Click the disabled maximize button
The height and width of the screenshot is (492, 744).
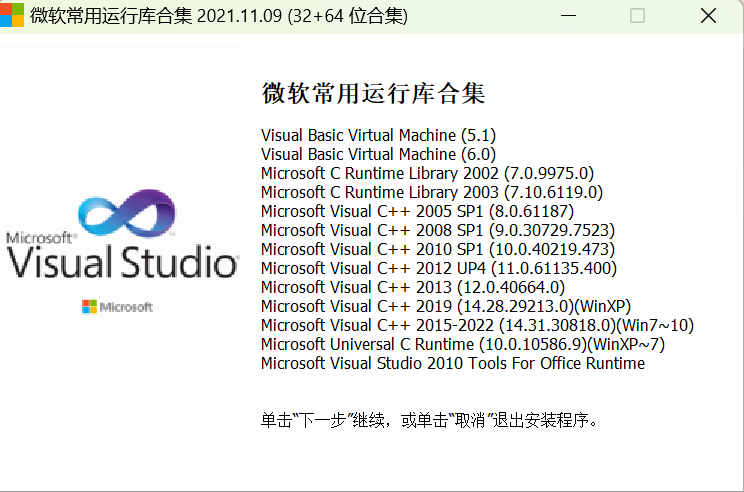tap(637, 16)
